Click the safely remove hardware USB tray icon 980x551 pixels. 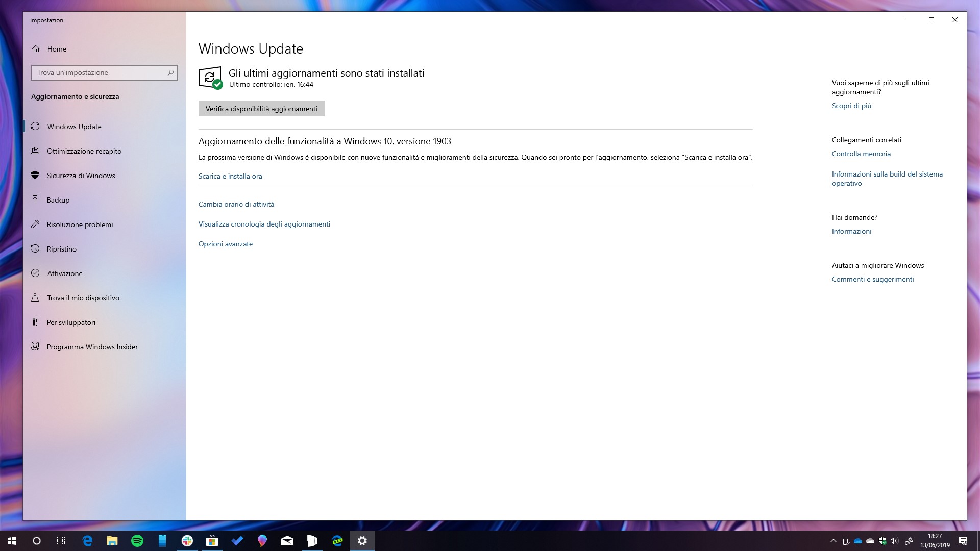pos(846,541)
